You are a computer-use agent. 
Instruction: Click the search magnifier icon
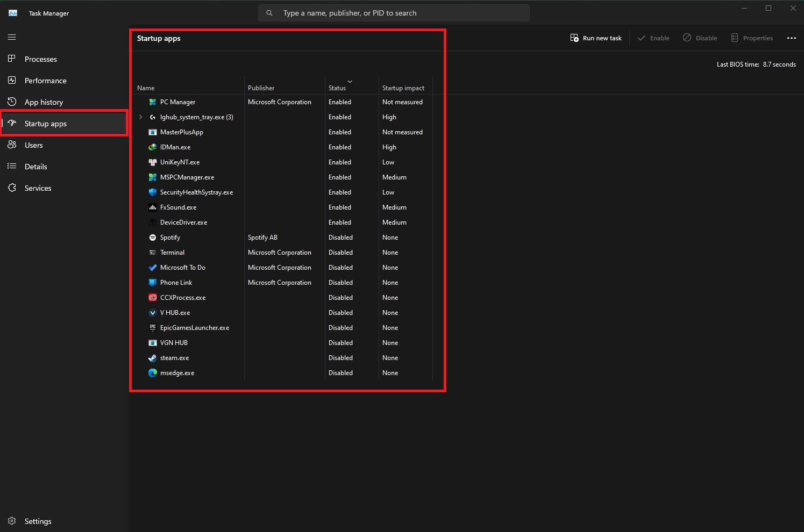[269, 13]
